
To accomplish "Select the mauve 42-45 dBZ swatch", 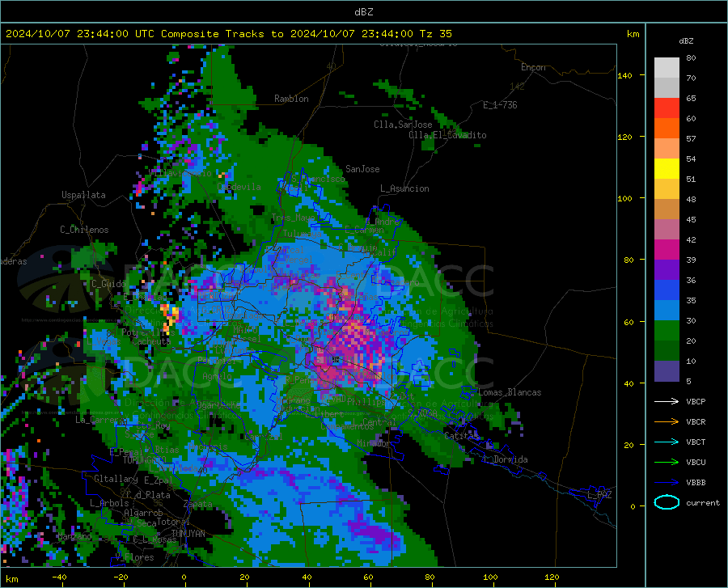I will [x=667, y=229].
